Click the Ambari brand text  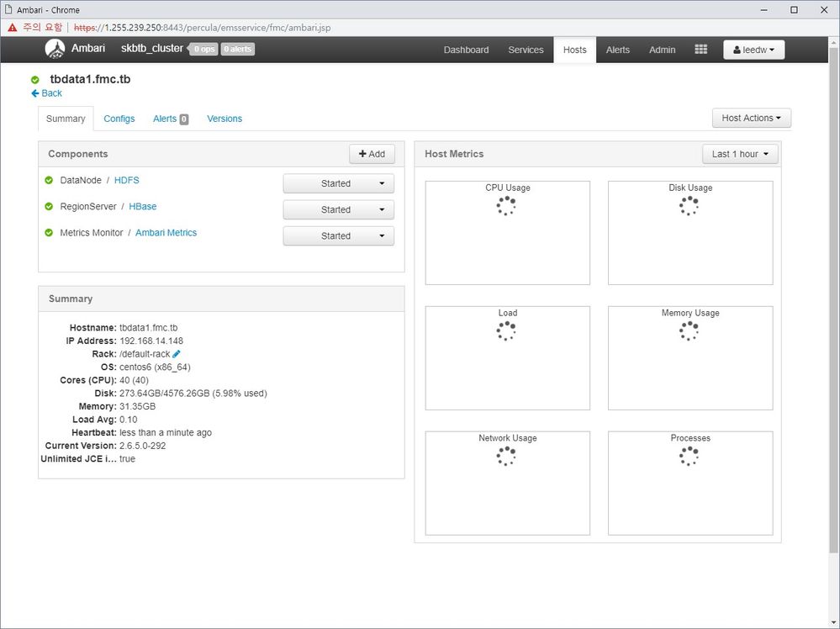pos(87,48)
